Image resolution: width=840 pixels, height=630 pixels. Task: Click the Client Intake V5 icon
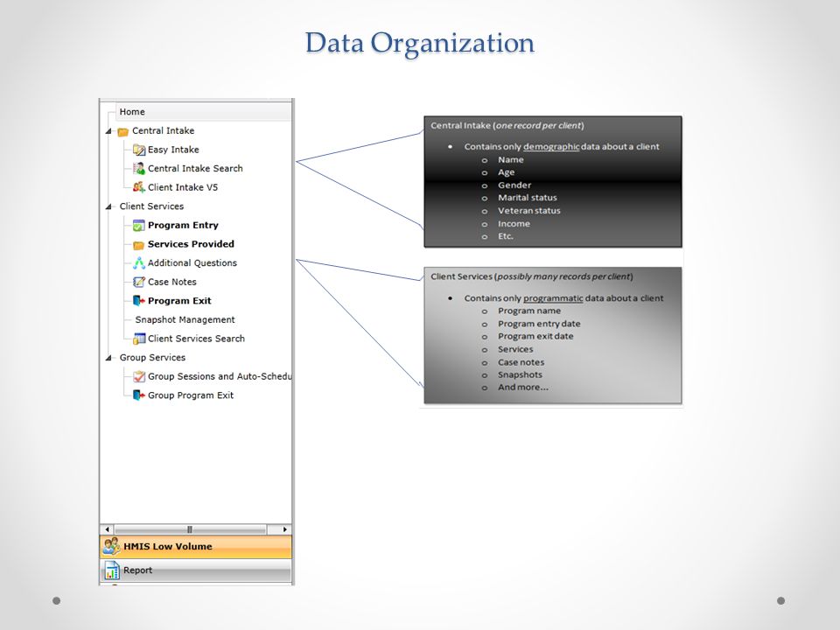click(139, 187)
